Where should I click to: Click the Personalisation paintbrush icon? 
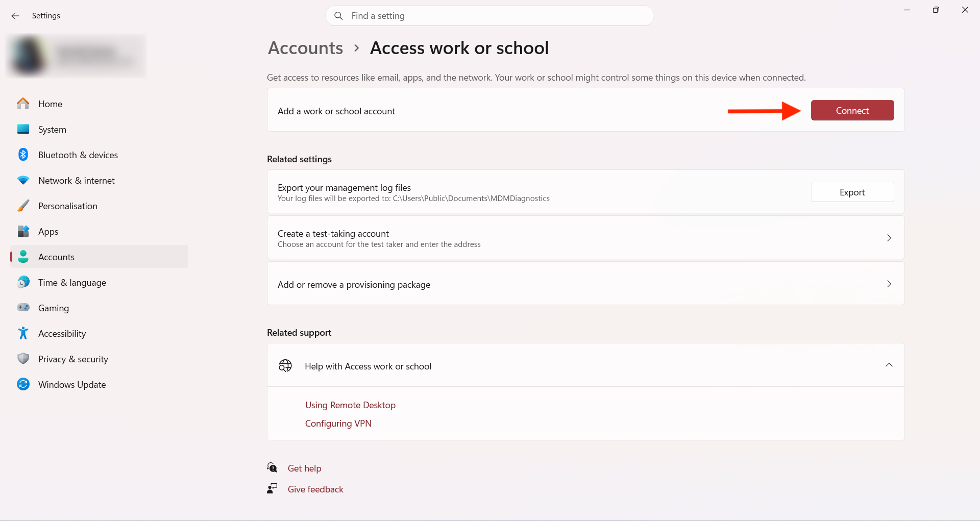click(23, 206)
